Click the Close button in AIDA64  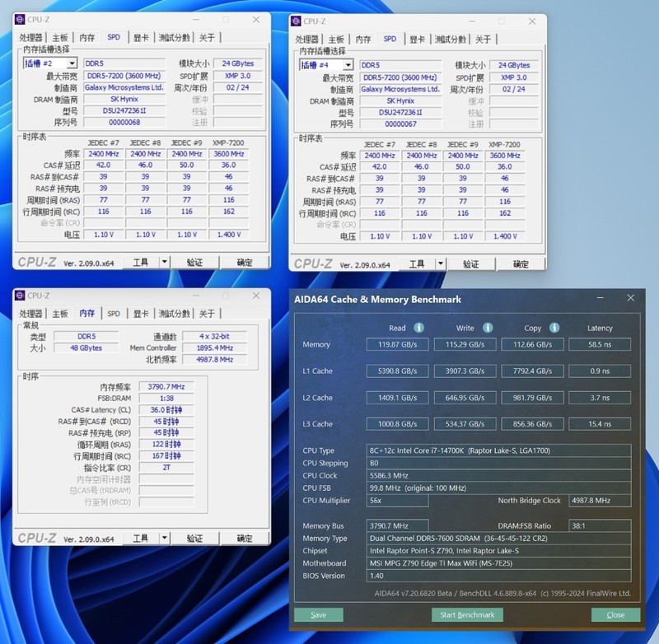click(615, 614)
